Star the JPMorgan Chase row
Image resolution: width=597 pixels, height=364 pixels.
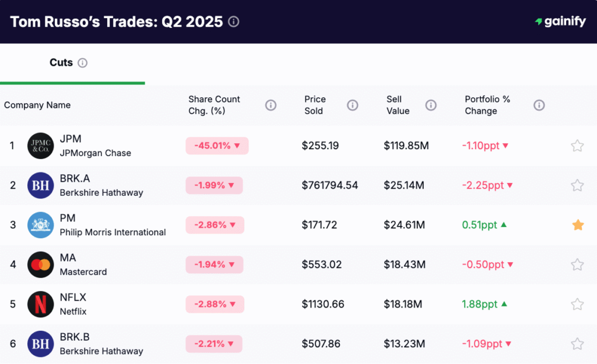[x=578, y=146]
